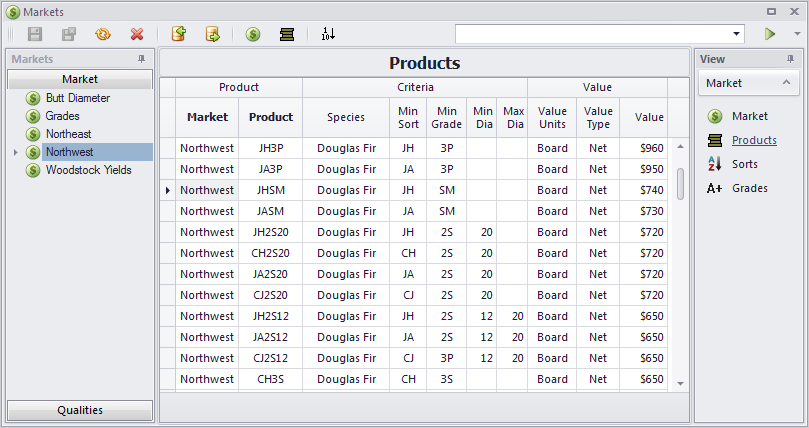Select the Northwest market in tree
The height and width of the screenshot is (428, 809).
[x=70, y=152]
